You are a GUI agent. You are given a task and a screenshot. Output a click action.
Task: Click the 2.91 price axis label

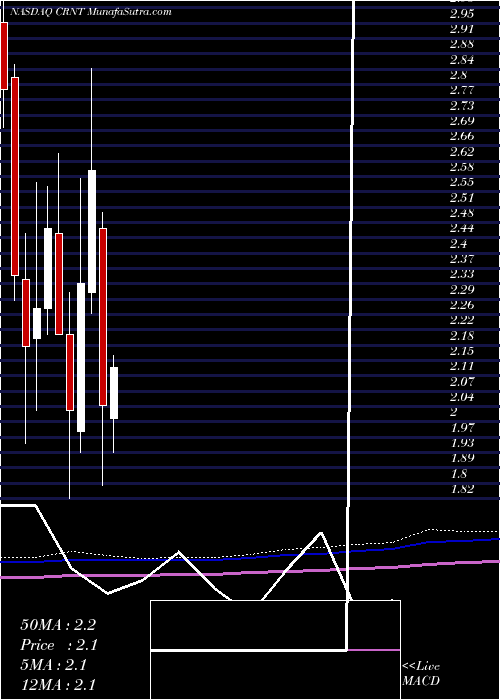point(461,29)
